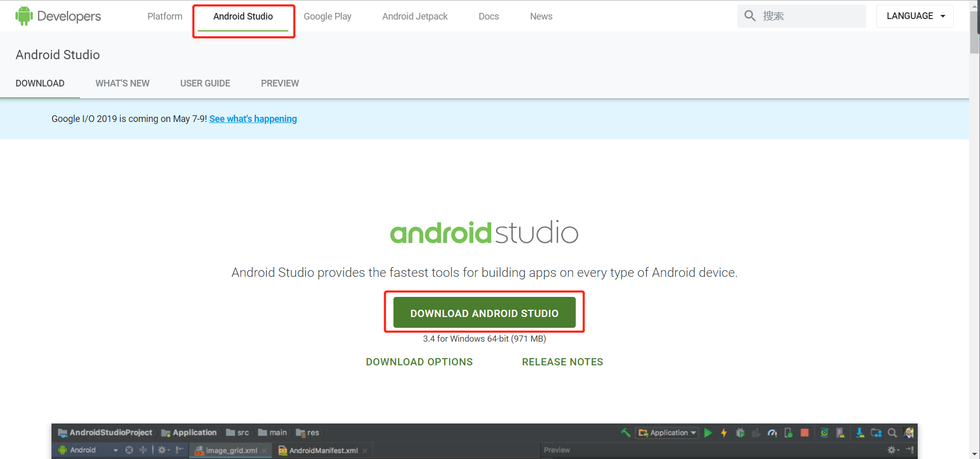This screenshot has height=459, width=980.
Task: Open the Application run configuration dropdown in IDE image
Action: click(x=667, y=433)
